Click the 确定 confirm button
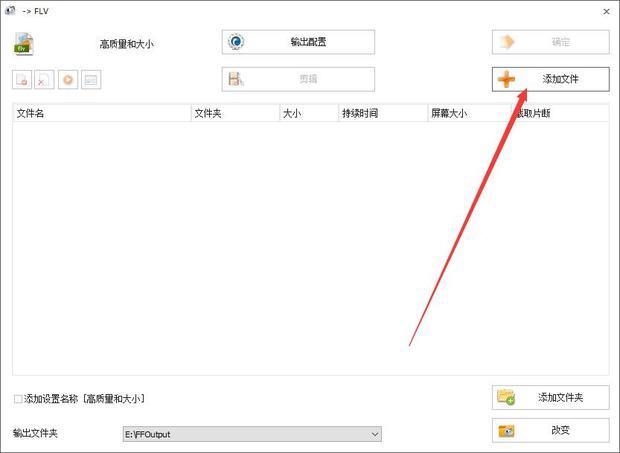Image resolution: width=620 pixels, height=453 pixels. point(550,42)
